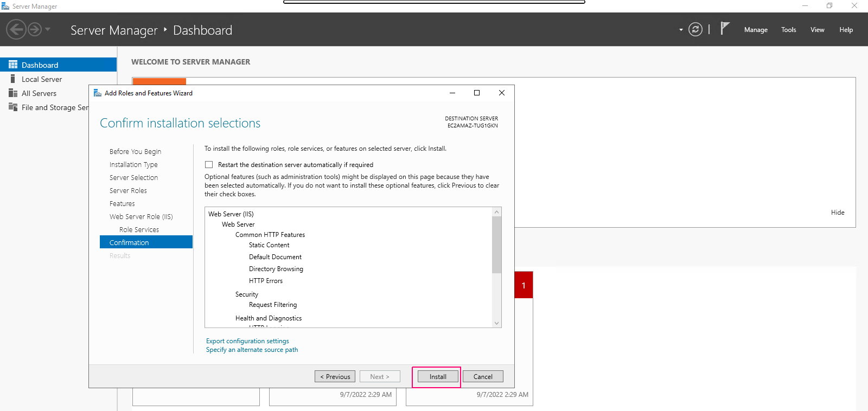Go to Server Roles wizard step
868x411 pixels.
tap(128, 190)
